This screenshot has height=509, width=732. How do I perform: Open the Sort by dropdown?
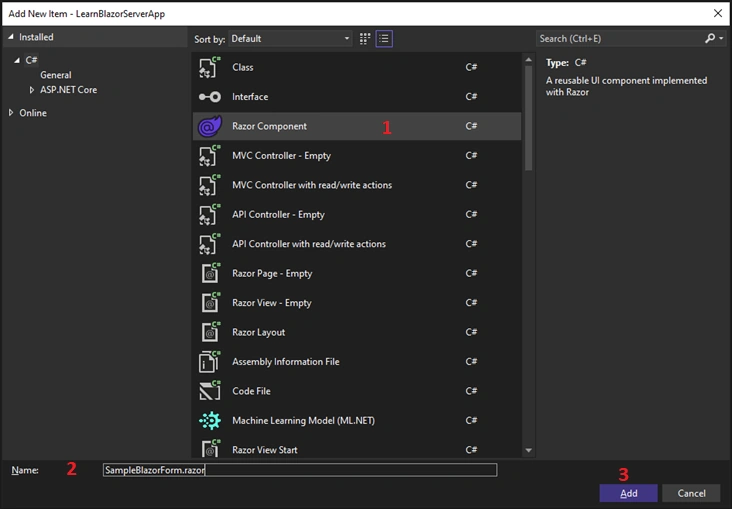pyautogui.click(x=290, y=39)
